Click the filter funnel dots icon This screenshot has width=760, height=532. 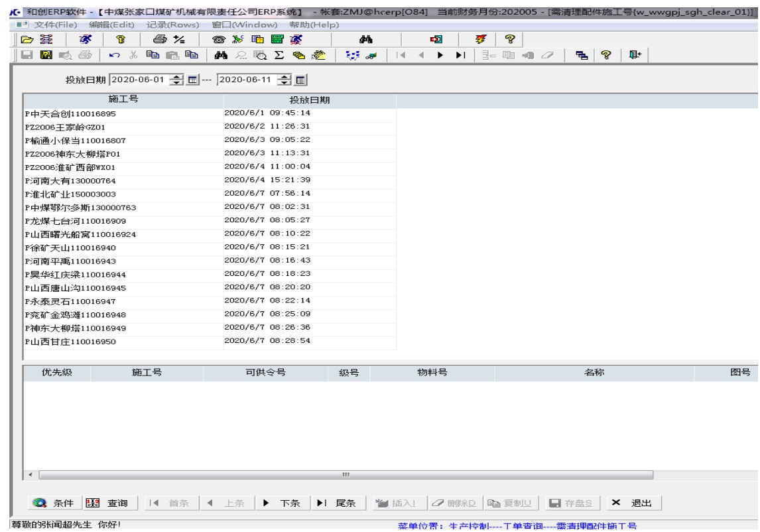click(x=352, y=55)
